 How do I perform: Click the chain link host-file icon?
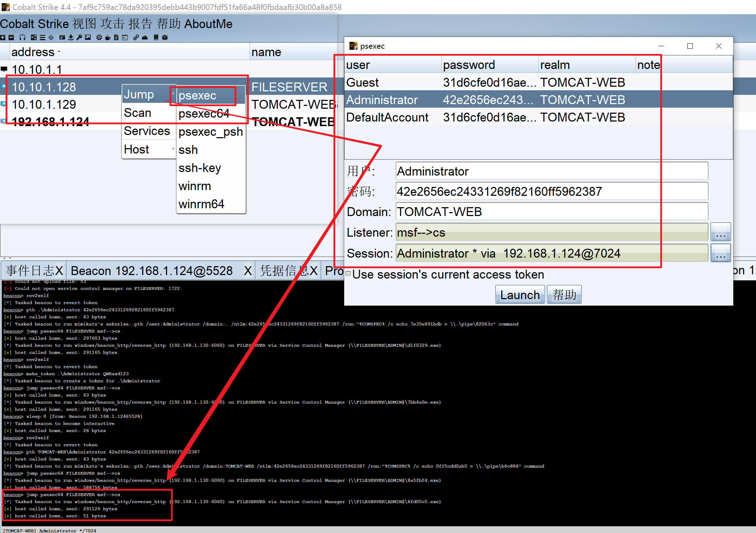[x=136, y=37]
